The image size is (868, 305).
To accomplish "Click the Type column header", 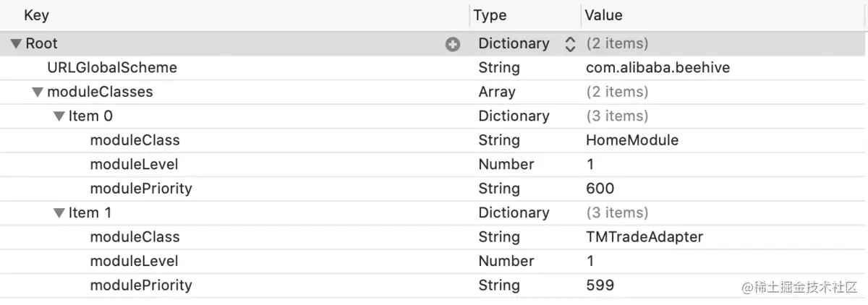I will [490, 14].
